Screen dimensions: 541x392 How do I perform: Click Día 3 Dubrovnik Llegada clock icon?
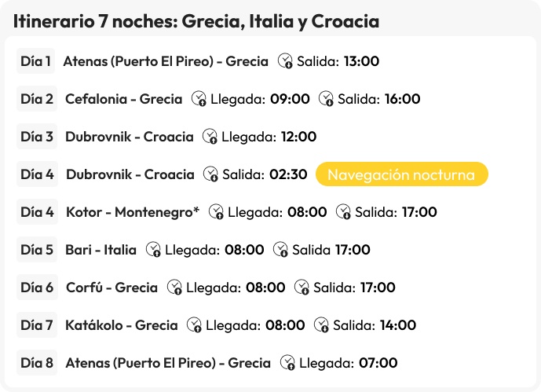(210, 137)
